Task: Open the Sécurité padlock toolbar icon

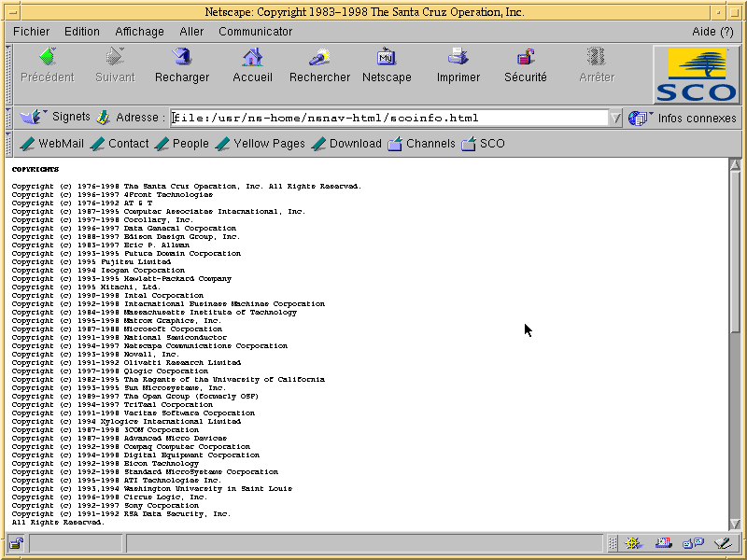Action: pos(526,57)
